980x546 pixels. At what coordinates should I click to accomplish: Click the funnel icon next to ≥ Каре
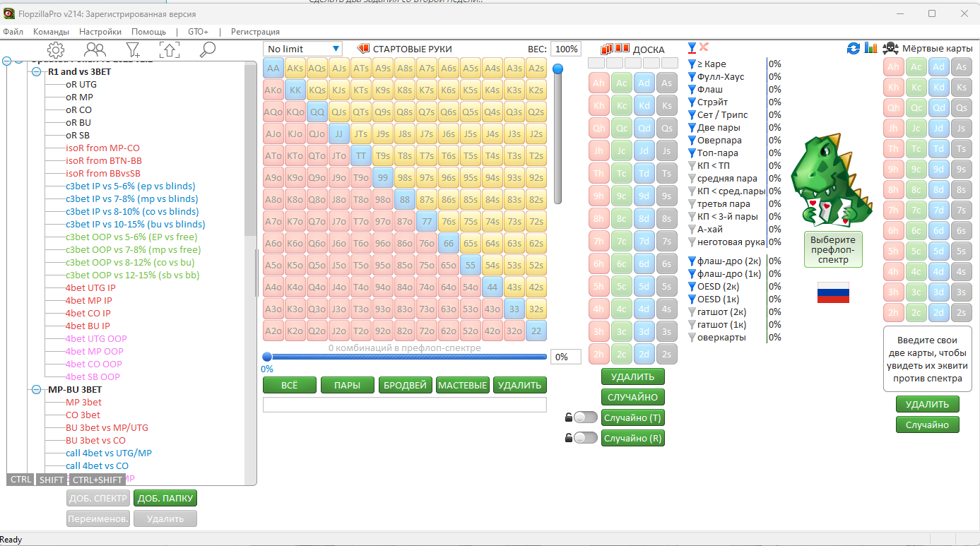pos(692,64)
